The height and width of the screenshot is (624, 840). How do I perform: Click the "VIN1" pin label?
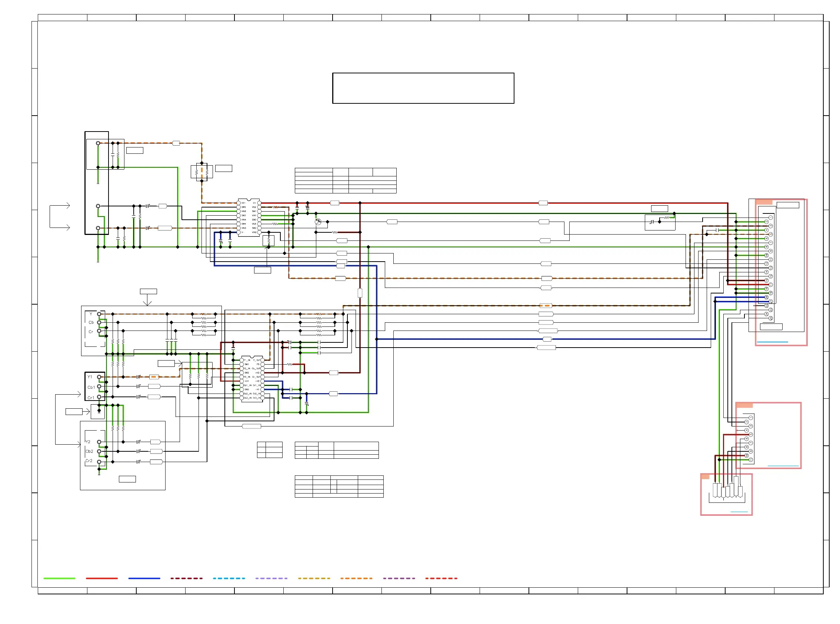pos(254,215)
